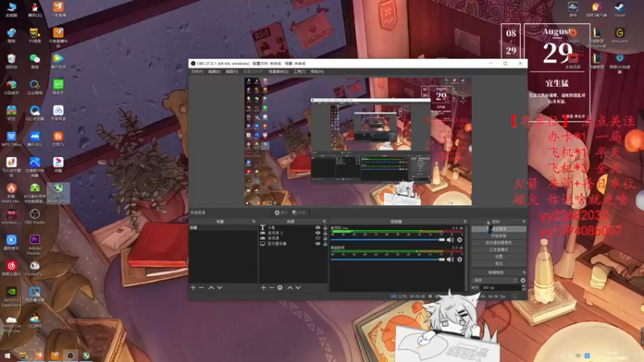Click the transition duration 300 ms field
This screenshot has height=362, width=644.
pyautogui.click(x=500, y=288)
